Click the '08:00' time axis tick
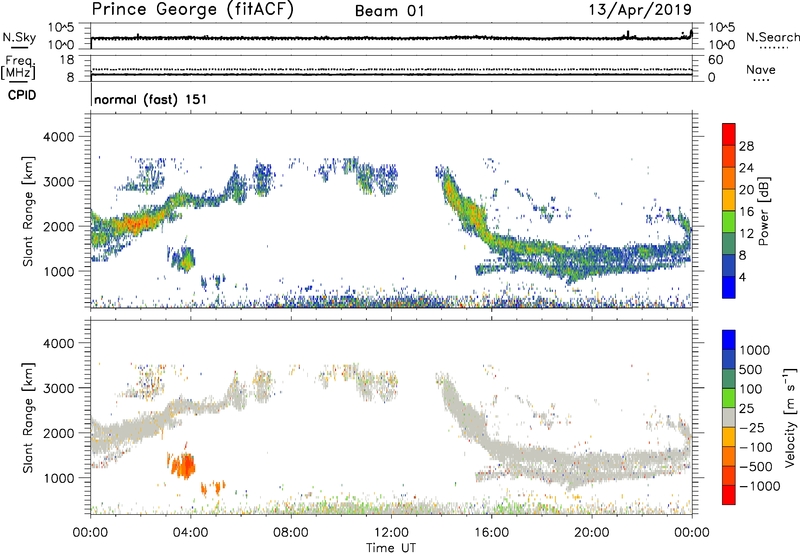This screenshot has height=554, width=800. click(x=291, y=533)
